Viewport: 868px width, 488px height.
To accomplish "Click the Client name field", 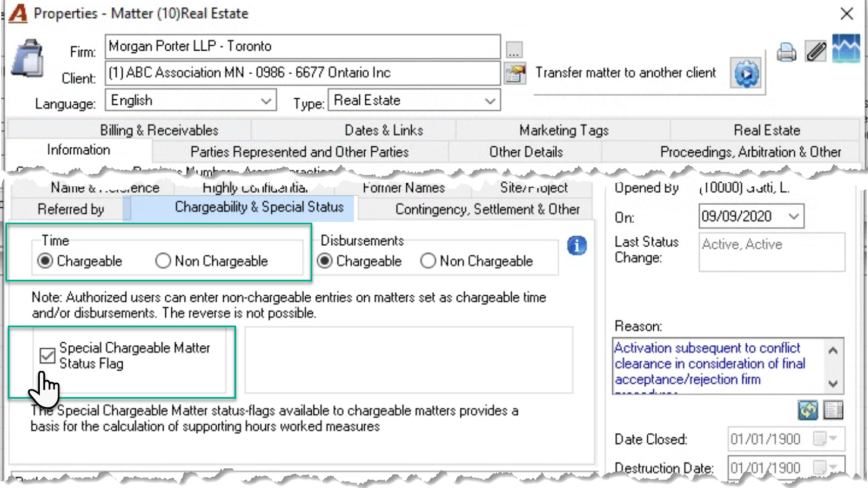I will click(303, 73).
